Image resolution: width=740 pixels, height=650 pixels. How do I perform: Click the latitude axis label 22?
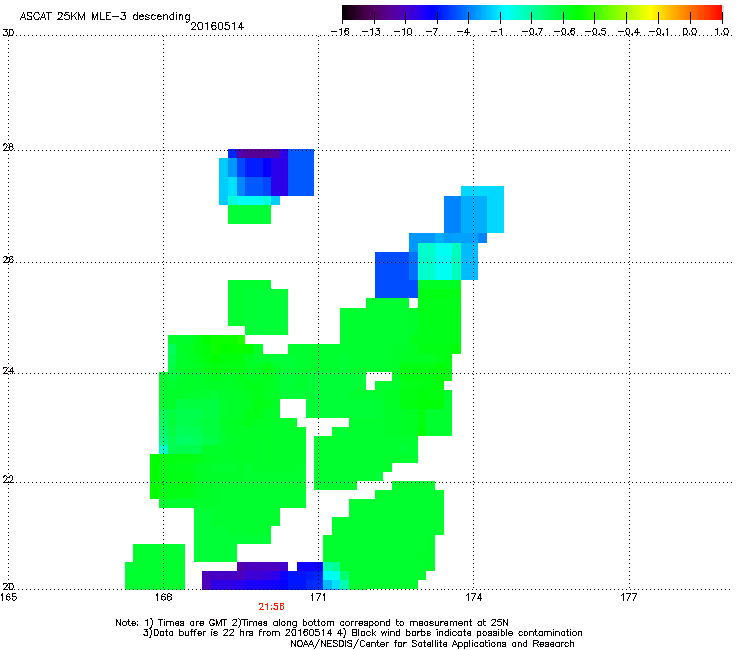tap(8, 480)
